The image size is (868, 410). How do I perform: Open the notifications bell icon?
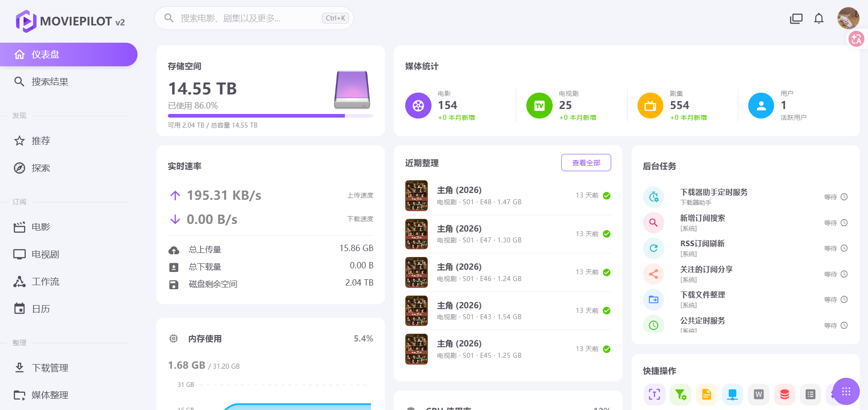[x=819, y=19]
